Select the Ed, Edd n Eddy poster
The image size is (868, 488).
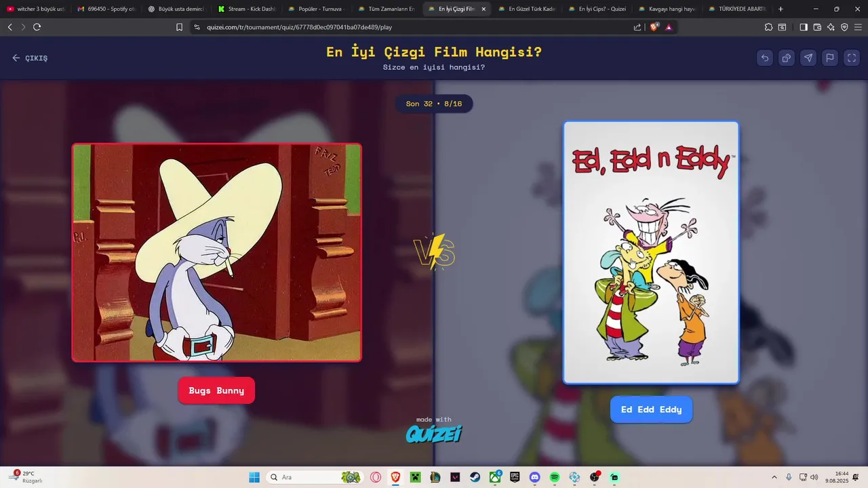[651, 252]
